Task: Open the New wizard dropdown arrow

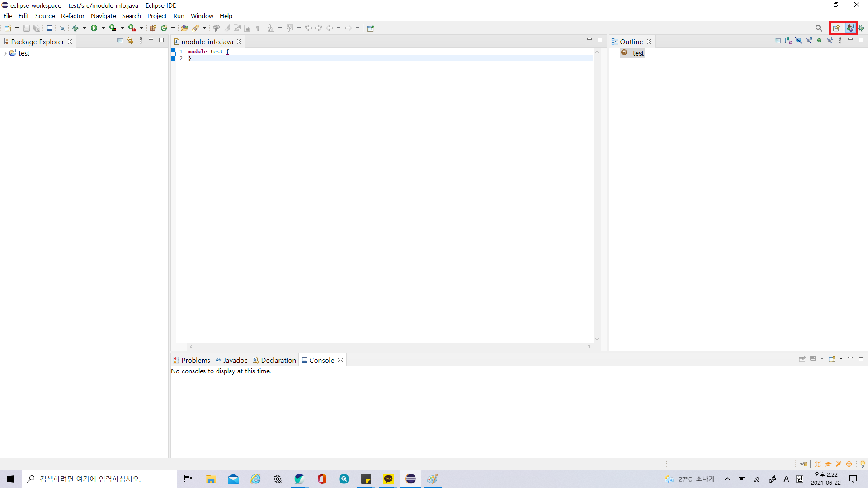Action: point(17,28)
